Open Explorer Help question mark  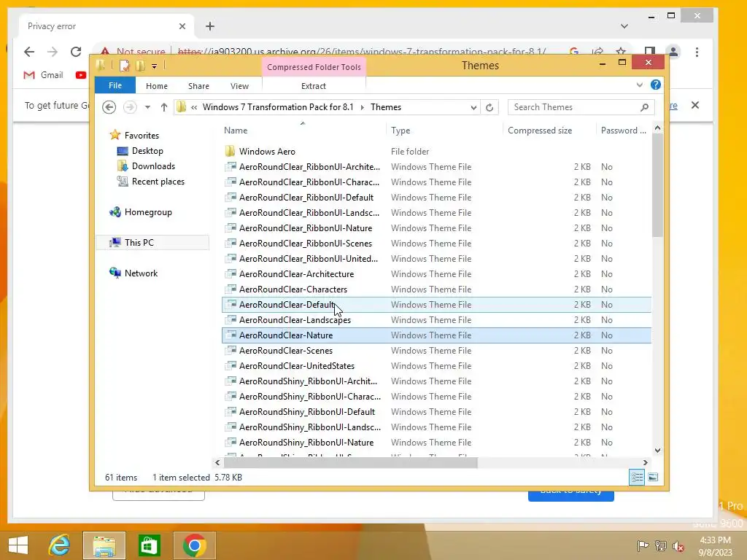[656, 85]
